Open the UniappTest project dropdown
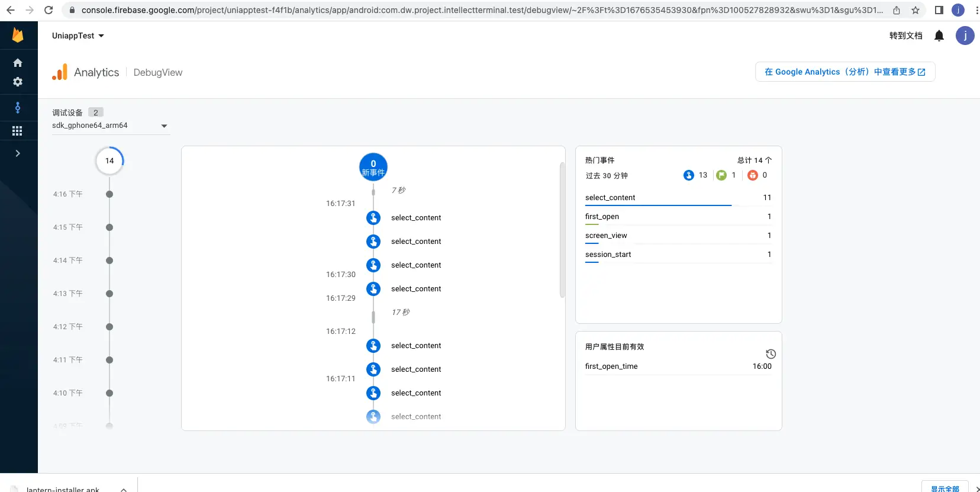This screenshot has height=492, width=980. click(78, 36)
